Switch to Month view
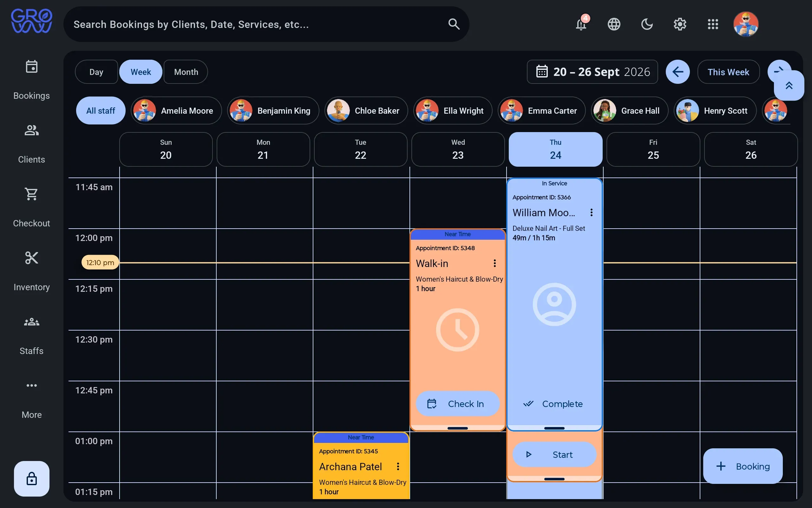This screenshot has height=508, width=812. [x=186, y=72]
